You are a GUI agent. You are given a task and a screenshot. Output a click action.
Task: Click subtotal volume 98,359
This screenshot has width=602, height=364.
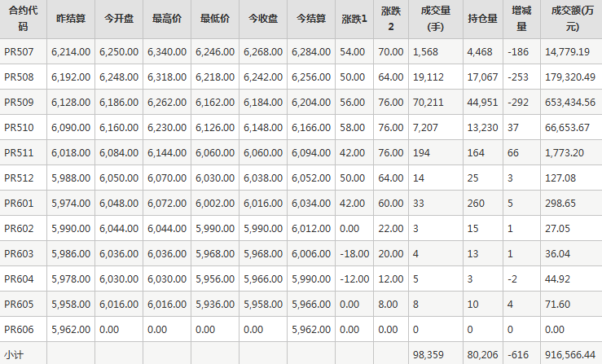click(428, 355)
